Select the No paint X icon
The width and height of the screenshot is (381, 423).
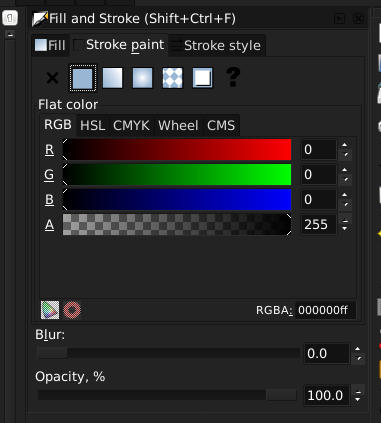pyautogui.click(x=52, y=78)
